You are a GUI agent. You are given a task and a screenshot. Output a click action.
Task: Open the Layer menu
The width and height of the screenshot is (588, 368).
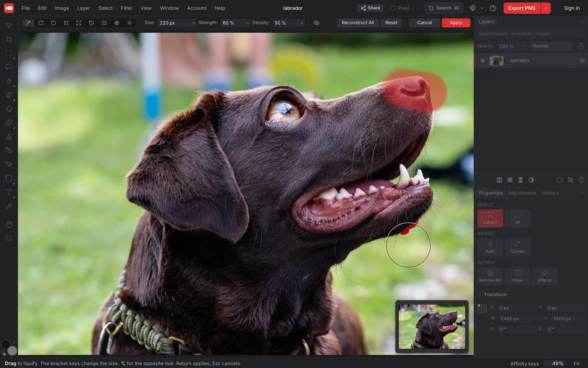coord(83,8)
